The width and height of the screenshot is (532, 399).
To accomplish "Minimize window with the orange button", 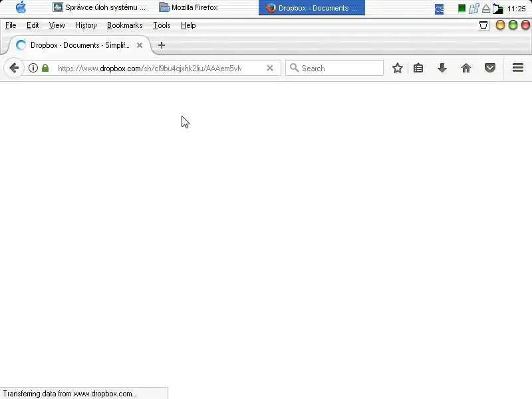I will (x=500, y=25).
